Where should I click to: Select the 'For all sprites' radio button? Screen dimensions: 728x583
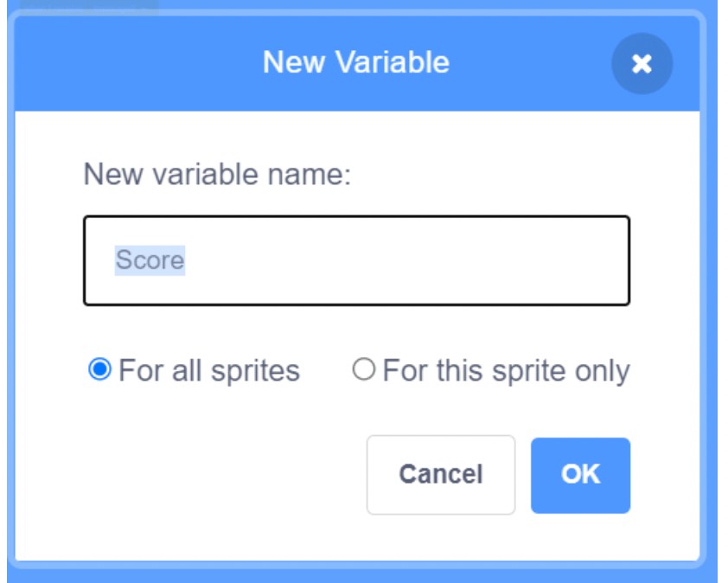pyautogui.click(x=100, y=370)
